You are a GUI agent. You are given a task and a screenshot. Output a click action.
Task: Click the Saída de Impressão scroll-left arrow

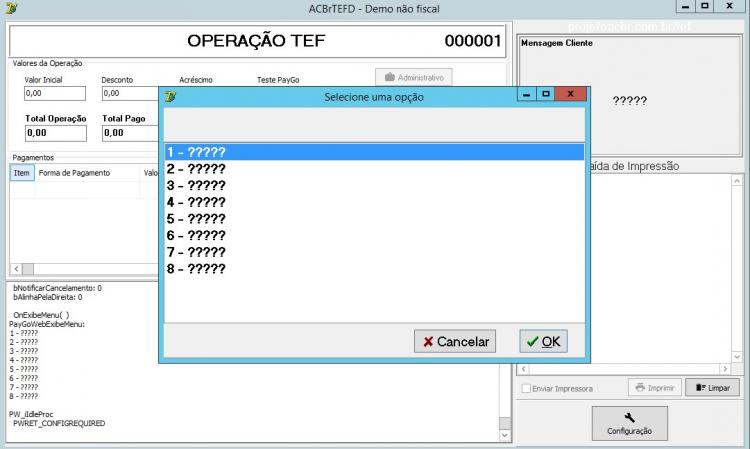tap(523, 369)
